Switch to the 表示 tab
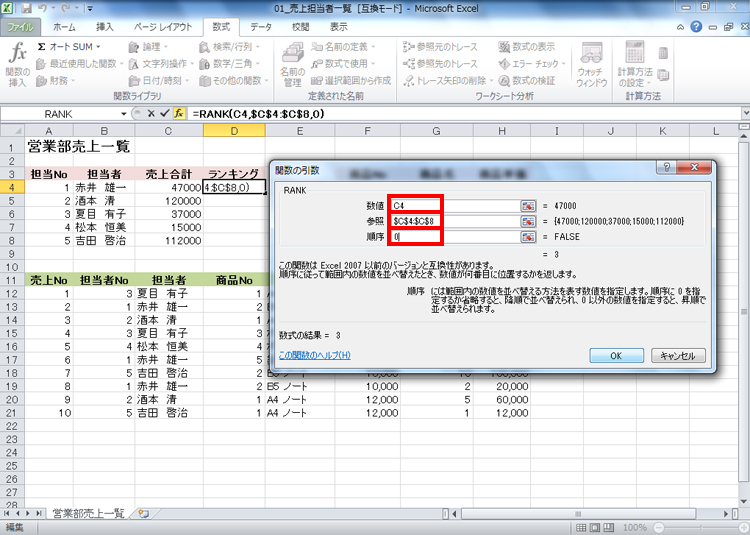The width and height of the screenshot is (750, 535). [x=338, y=27]
